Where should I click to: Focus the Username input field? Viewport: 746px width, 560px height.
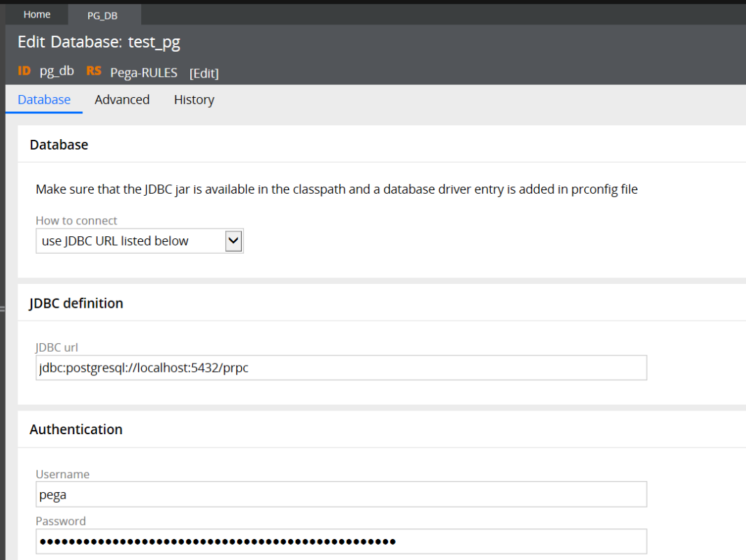point(340,494)
